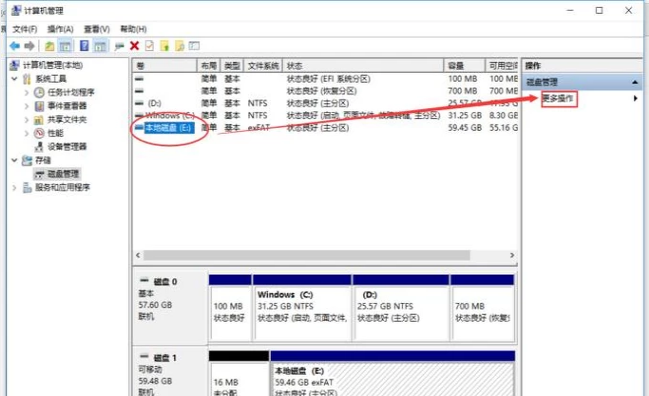Click the Forward arrow toolbar icon
The width and height of the screenshot is (649, 396).
click(x=29, y=46)
